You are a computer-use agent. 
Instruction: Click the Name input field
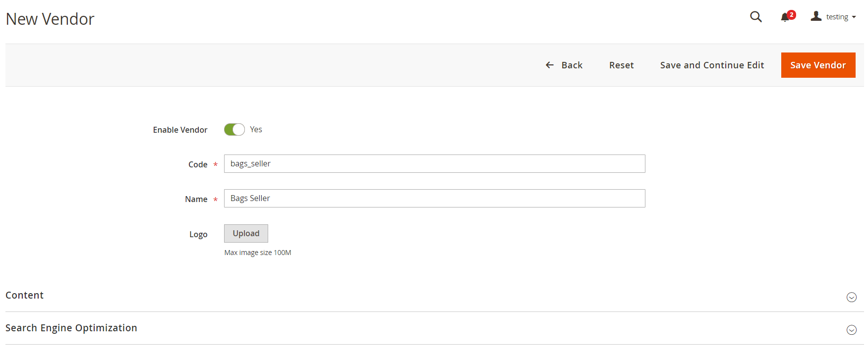pos(434,199)
